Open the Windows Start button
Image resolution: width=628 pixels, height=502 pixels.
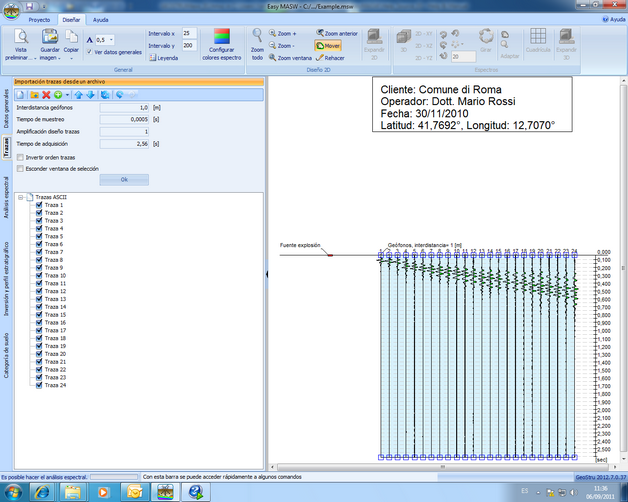tap(13, 492)
